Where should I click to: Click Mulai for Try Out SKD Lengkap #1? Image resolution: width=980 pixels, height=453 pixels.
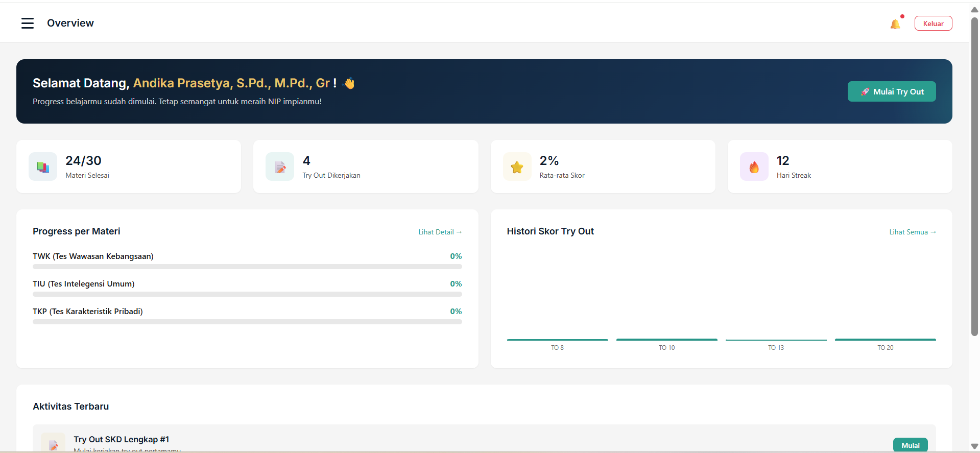click(910, 445)
